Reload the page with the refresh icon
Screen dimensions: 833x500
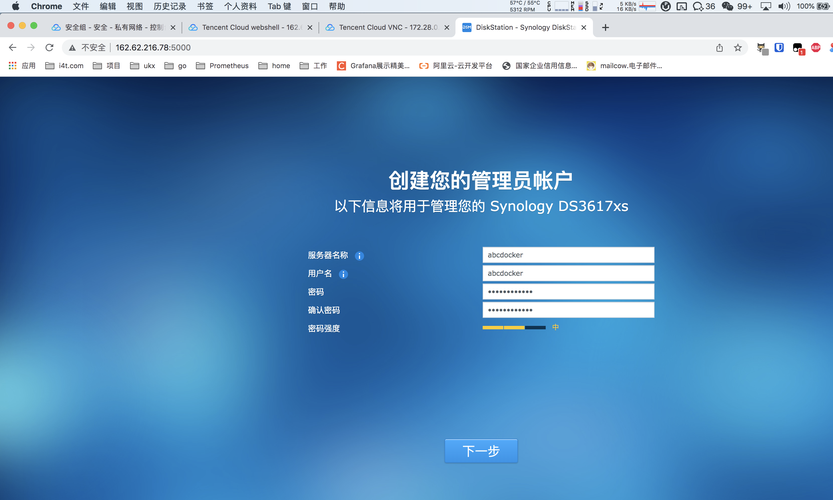[x=49, y=47]
